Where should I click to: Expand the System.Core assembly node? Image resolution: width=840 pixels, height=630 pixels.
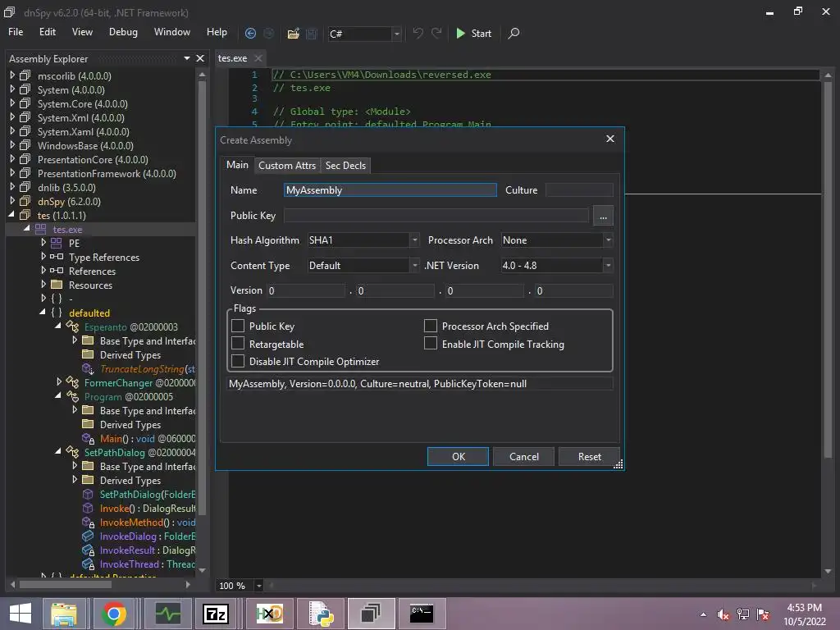click(x=12, y=103)
